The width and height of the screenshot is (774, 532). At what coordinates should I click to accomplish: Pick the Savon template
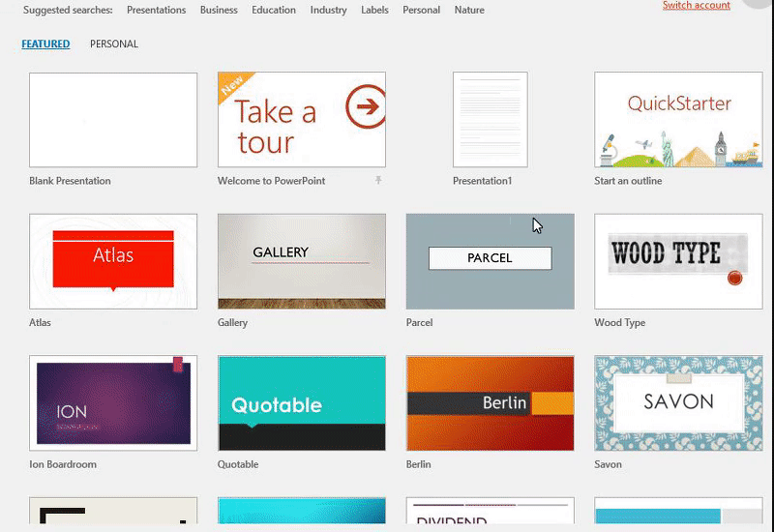tap(678, 402)
